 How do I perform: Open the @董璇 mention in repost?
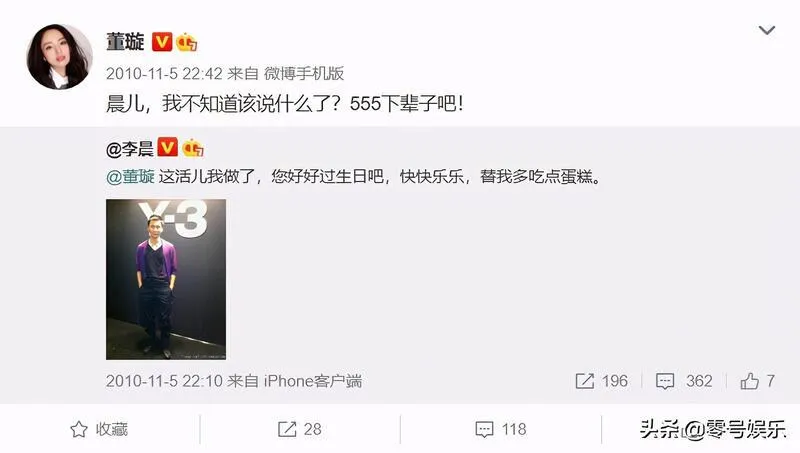click(130, 177)
